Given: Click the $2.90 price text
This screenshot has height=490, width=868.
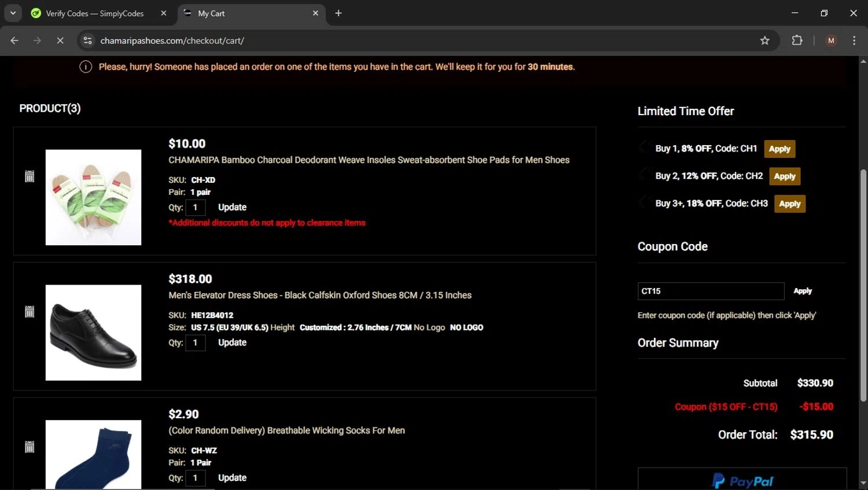Looking at the screenshot, I should coord(183,414).
